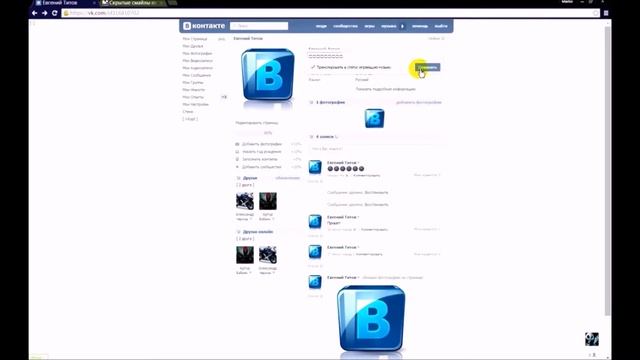Open motorcycle friend thumbnail under Друзья

pyautogui.click(x=244, y=201)
